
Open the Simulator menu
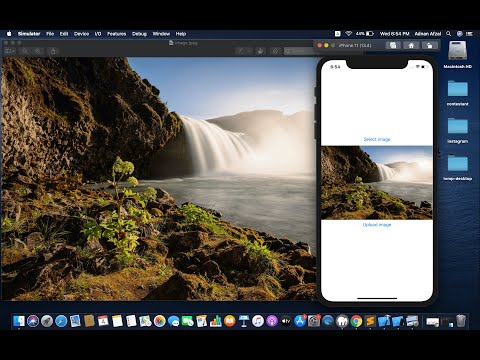pyautogui.click(x=29, y=34)
